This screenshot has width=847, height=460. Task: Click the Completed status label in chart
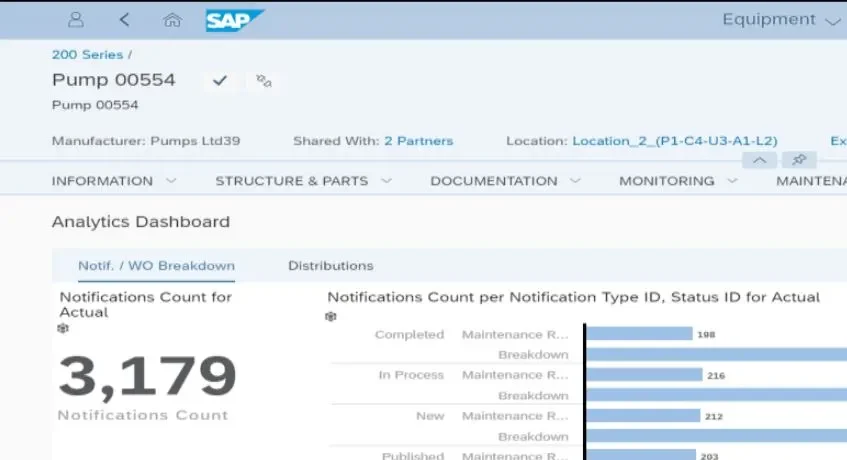point(409,334)
